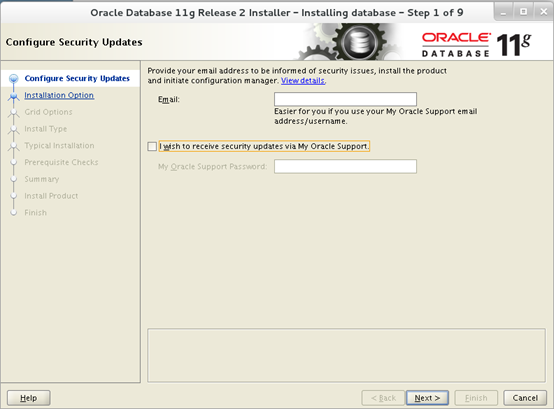
Task: Select the Summary step in sidebar
Action: coord(42,179)
